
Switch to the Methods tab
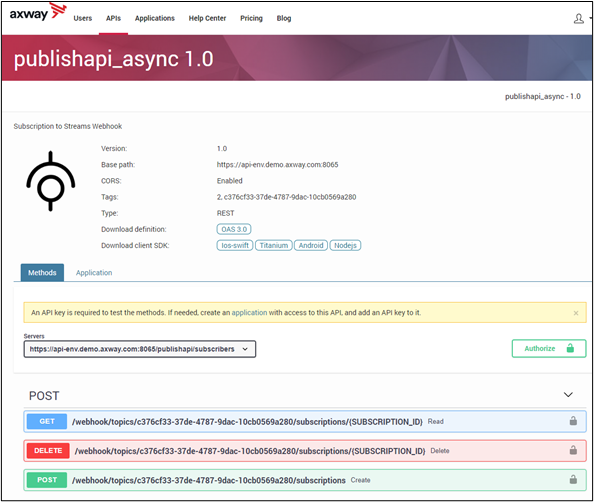[42, 272]
